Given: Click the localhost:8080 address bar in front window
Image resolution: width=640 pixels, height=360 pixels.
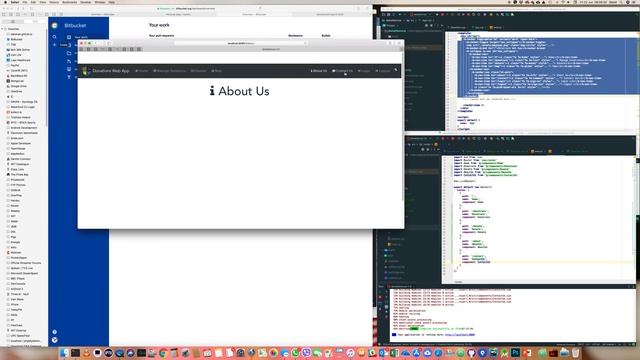Looking at the screenshot, I should [x=241, y=43].
